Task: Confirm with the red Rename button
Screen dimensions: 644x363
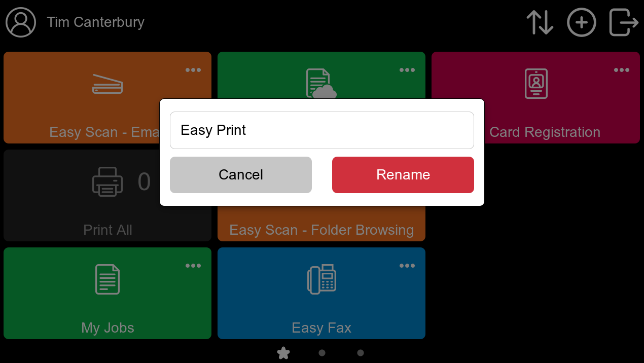Action: (x=403, y=175)
